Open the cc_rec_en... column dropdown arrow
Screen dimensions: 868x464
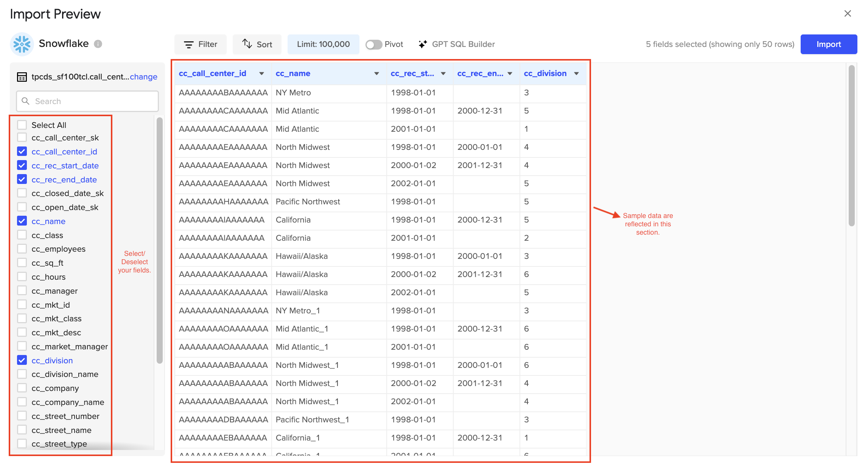510,74
